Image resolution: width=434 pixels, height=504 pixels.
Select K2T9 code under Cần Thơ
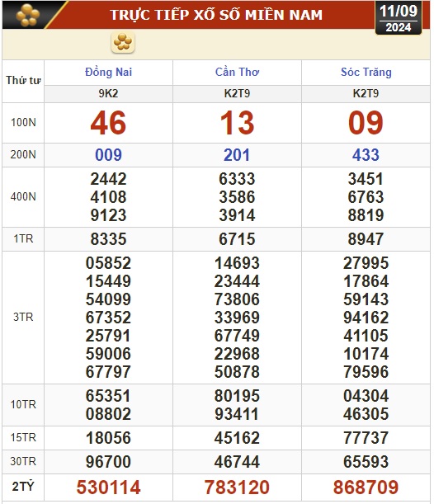(237, 93)
